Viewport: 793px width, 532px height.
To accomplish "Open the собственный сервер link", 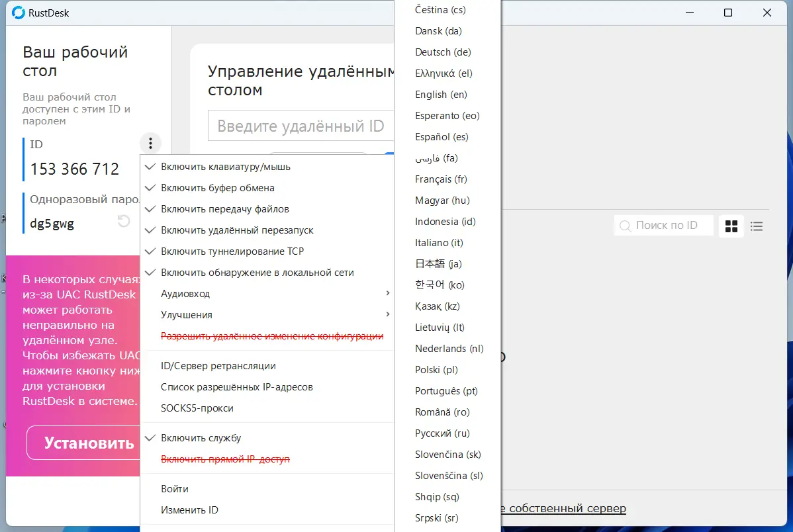I will pyautogui.click(x=570, y=508).
